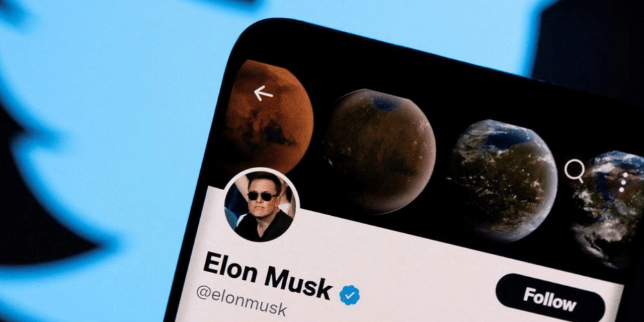Click the sunglasses in the avatar photo
Viewport: 644px width, 322px height.
click(x=262, y=196)
